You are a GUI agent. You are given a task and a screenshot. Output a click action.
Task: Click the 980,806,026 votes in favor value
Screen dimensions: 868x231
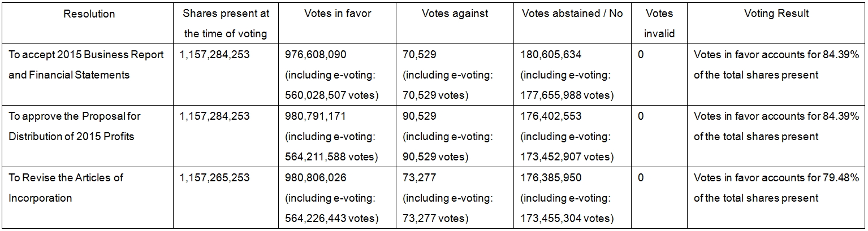click(316, 178)
